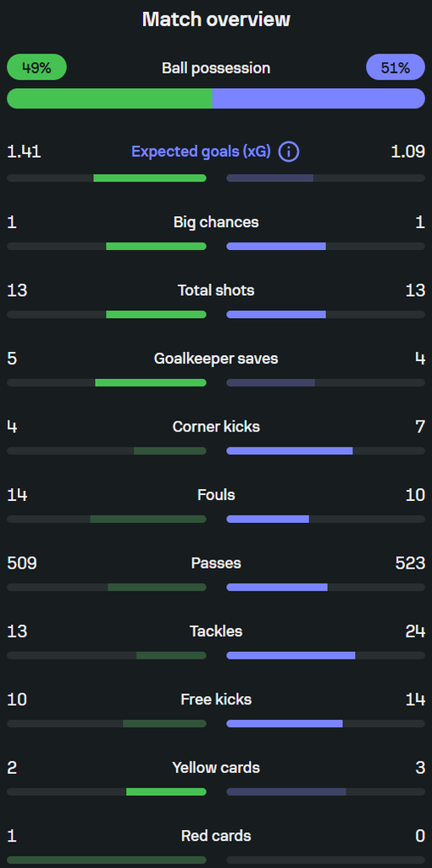The width and height of the screenshot is (432, 868).
Task: Click the green 49% possession badge
Action: [36, 68]
